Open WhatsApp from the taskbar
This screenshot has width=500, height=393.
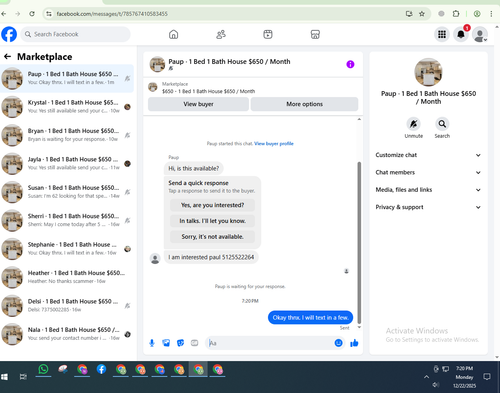click(43, 369)
